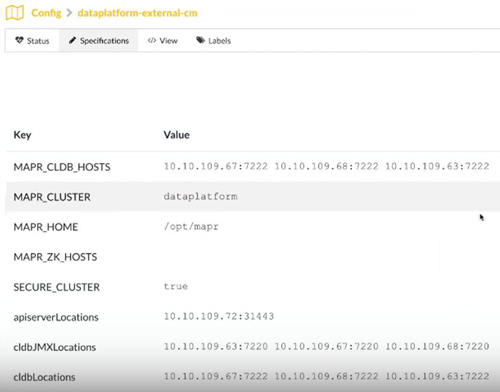500x392 pixels.
Task: Click the Value column header
Action: click(176, 135)
